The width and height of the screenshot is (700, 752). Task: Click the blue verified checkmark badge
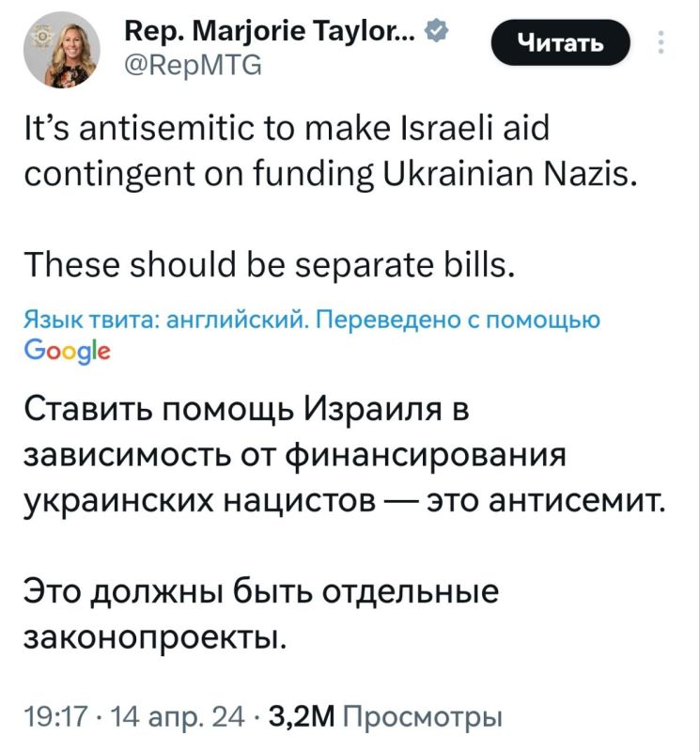coord(436,32)
